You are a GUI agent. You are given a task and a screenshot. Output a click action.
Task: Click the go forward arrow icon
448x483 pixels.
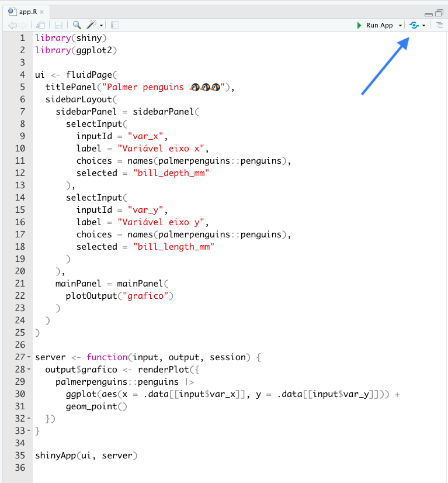tap(23, 25)
